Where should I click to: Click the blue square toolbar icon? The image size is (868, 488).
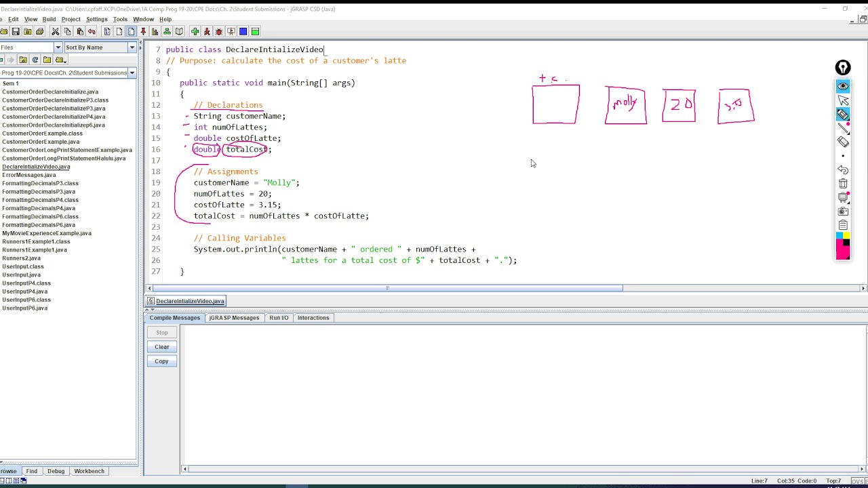click(243, 32)
